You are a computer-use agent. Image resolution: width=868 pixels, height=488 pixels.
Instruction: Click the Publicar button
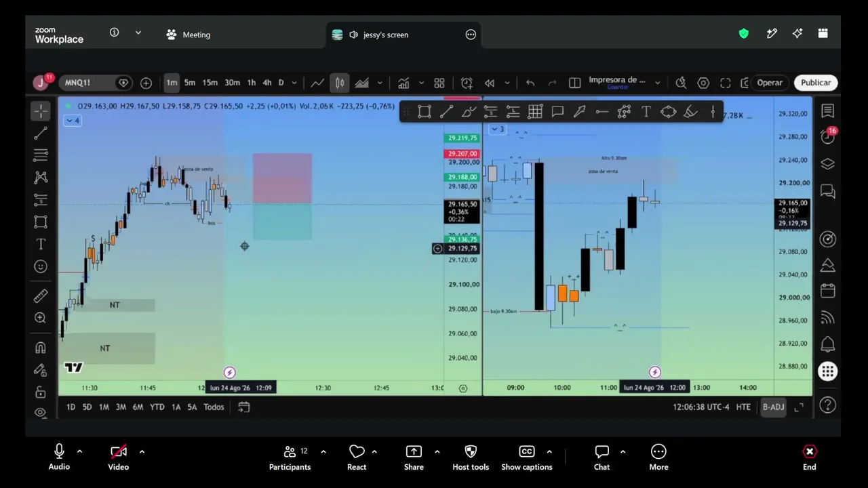(x=816, y=83)
